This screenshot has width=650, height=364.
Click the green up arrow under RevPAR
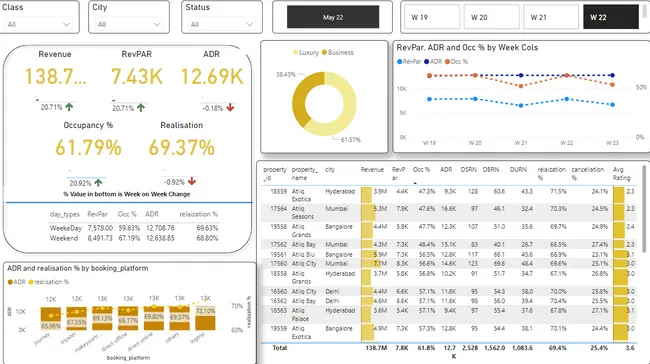pyautogui.click(x=141, y=108)
